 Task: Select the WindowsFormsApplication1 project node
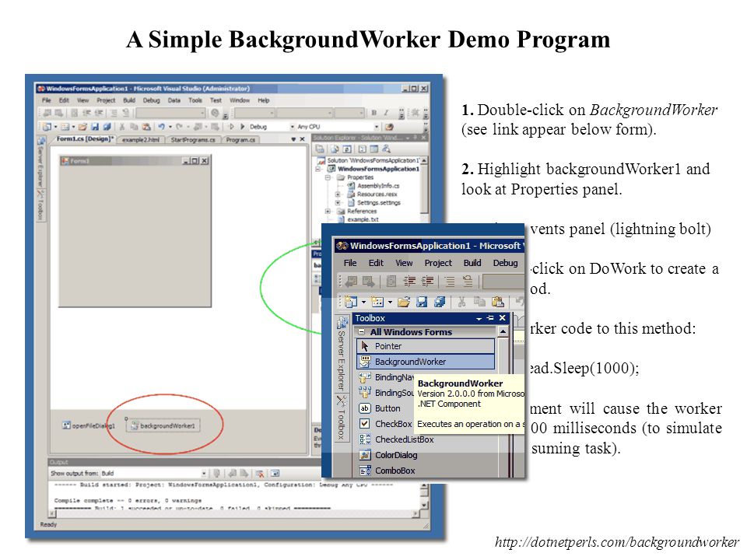click(373, 169)
